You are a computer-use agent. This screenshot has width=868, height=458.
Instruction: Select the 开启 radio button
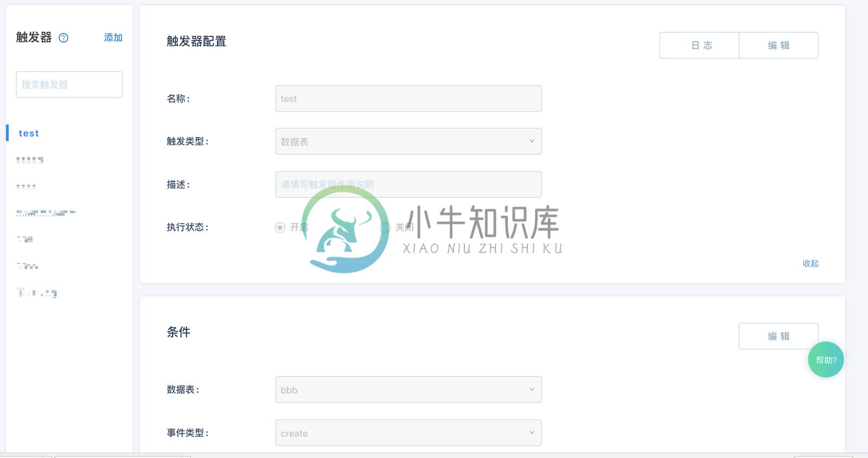coord(280,227)
